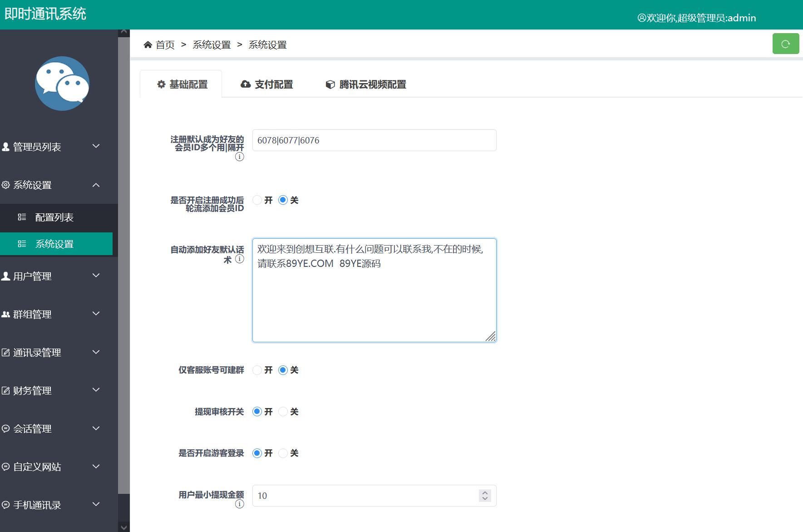Decrease 用户最小提现金额 with down stepper
803x532 pixels.
[485, 498]
